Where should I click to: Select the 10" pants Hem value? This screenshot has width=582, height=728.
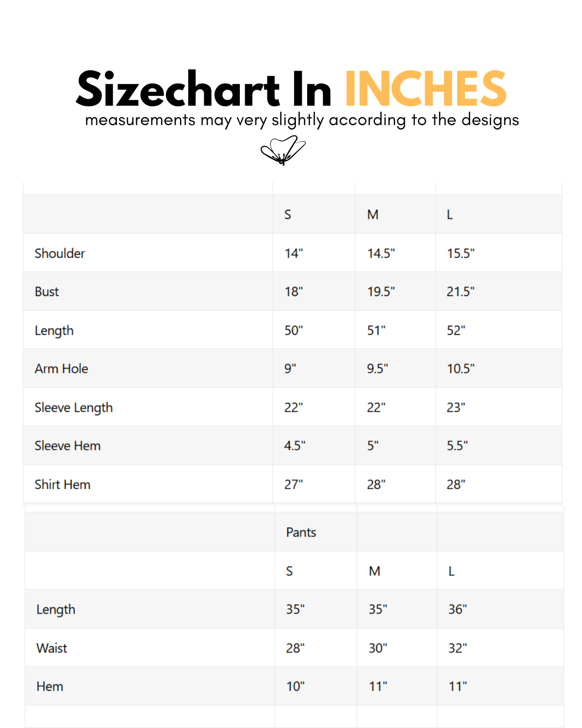coord(295,686)
